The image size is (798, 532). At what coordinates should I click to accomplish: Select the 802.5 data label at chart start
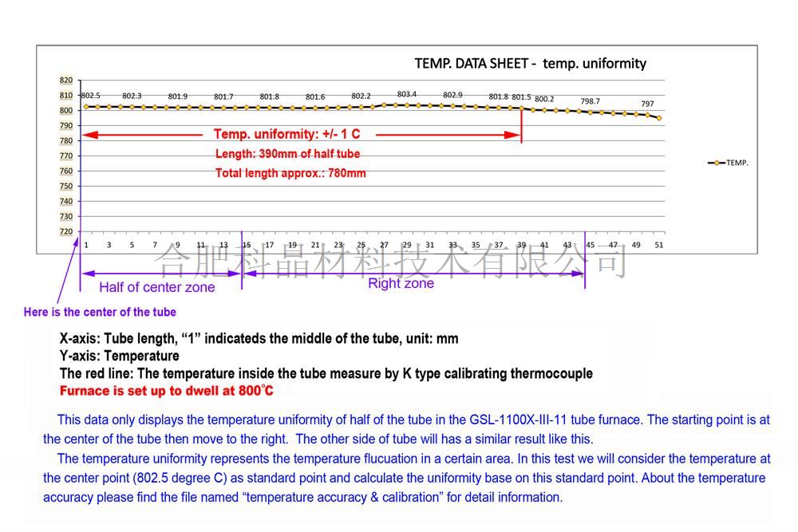pyautogui.click(x=90, y=96)
